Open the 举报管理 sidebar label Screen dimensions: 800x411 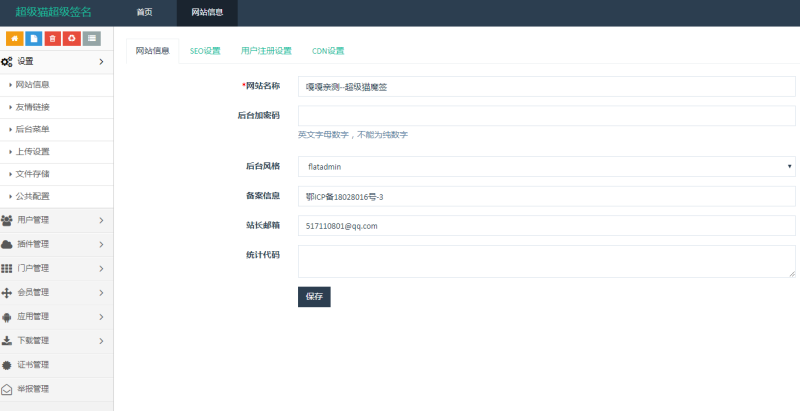33,389
